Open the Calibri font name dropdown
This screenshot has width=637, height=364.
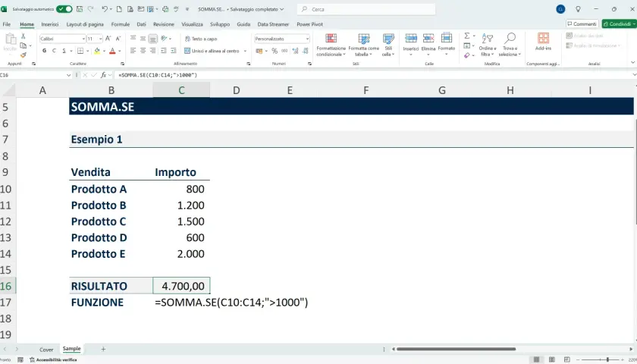(83, 39)
